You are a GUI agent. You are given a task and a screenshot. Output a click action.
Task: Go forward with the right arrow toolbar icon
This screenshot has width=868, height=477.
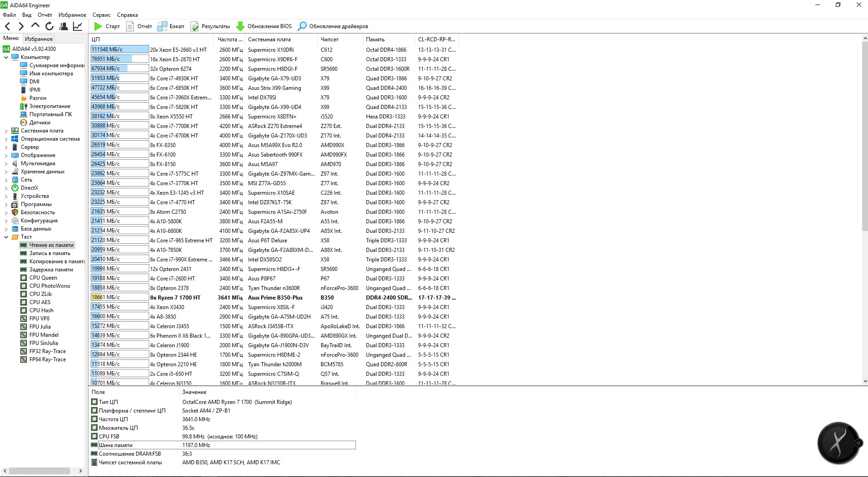(x=21, y=26)
